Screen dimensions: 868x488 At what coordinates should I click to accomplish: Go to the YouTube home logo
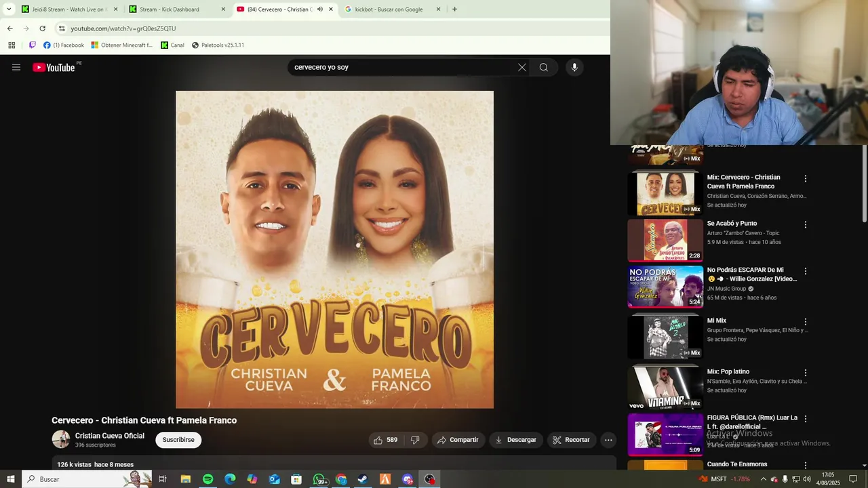coord(54,67)
